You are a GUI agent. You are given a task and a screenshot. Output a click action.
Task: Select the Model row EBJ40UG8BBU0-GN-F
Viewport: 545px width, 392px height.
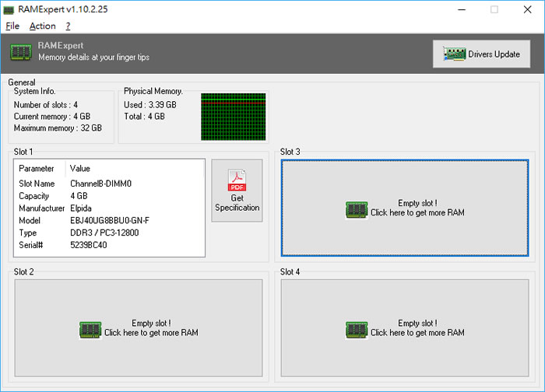109,220
